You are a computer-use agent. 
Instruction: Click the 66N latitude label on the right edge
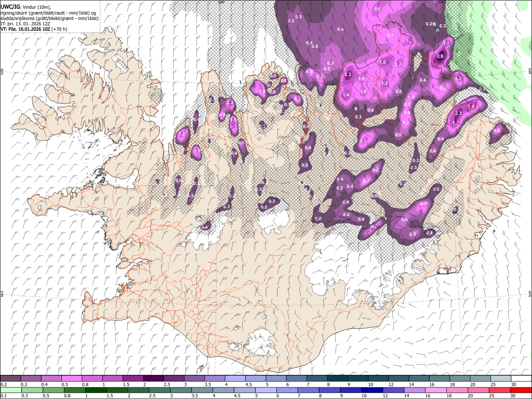click(530, 71)
